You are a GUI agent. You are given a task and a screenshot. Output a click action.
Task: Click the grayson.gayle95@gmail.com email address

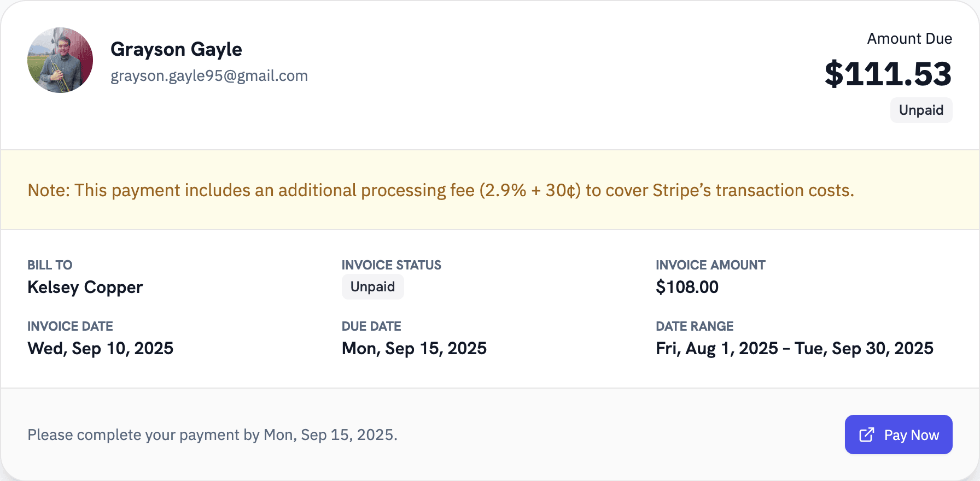click(x=209, y=75)
